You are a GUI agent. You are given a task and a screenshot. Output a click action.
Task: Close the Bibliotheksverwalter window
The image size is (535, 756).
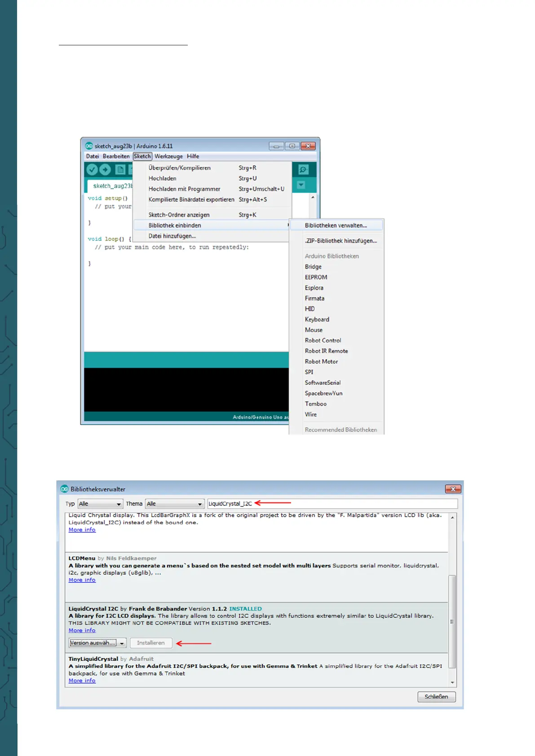(x=453, y=489)
